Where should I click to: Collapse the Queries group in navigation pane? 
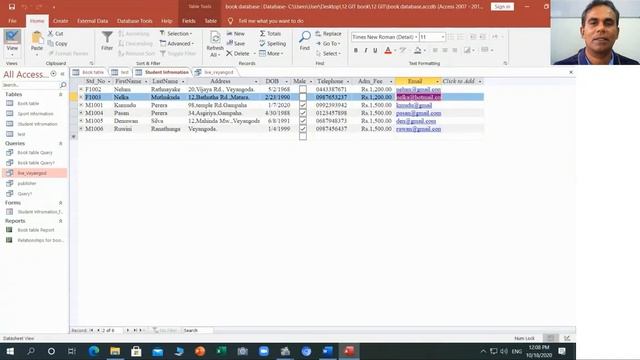60,143
